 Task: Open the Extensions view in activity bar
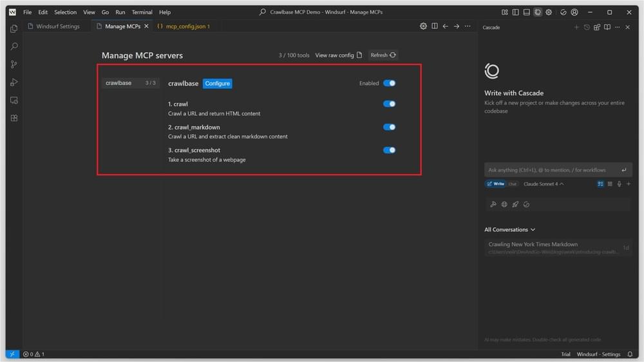[x=14, y=118]
